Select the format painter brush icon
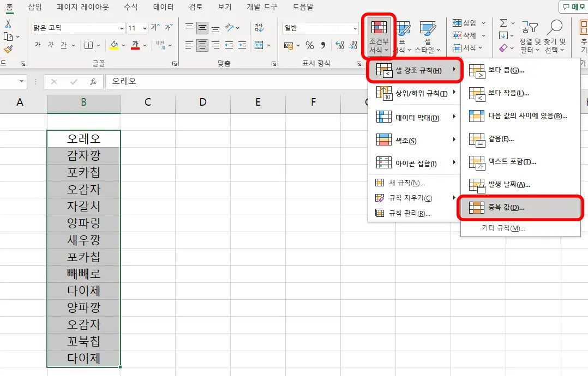Image resolution: width=588 pixels, height=376 pixels. pyautogui.click(x=9, y=48)
